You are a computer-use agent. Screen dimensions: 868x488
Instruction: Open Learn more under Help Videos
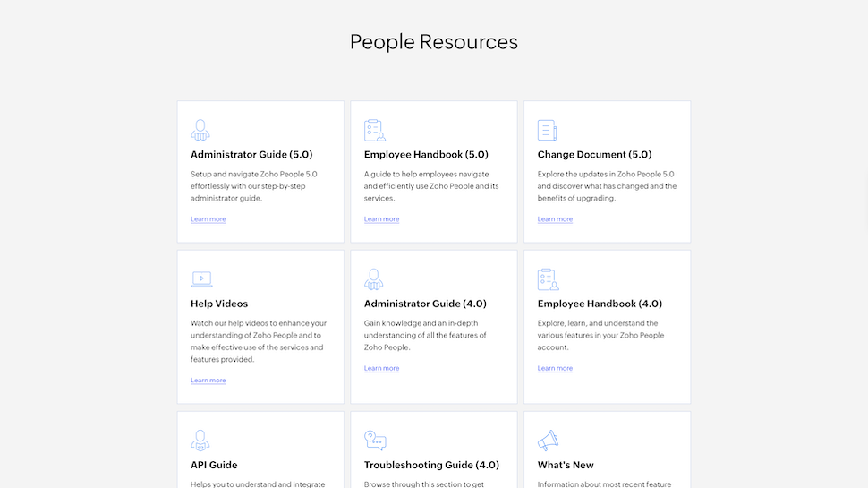pos(208,380)
